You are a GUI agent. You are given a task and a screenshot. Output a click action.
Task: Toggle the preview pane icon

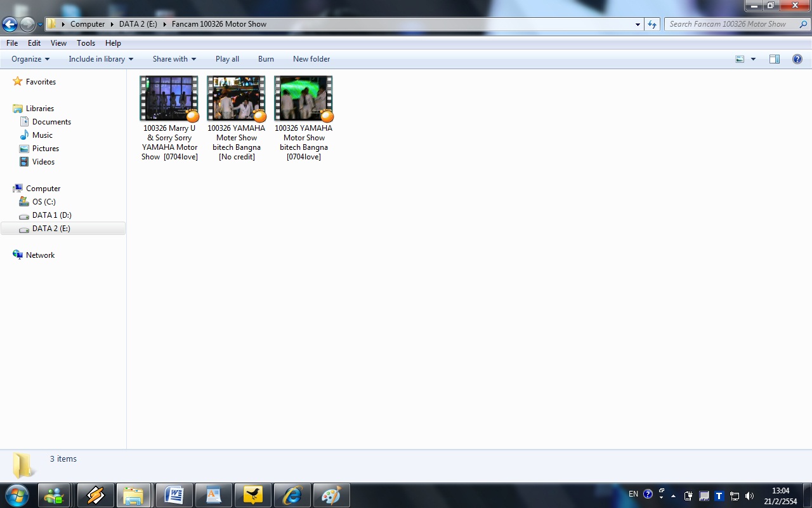point(775,59)
